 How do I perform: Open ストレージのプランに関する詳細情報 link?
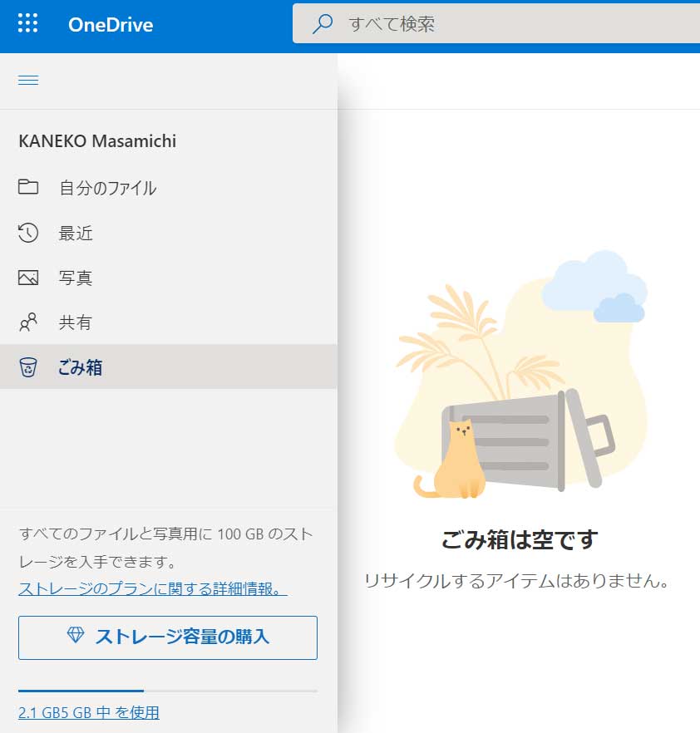pyautogui.click(x=153, y=588)
